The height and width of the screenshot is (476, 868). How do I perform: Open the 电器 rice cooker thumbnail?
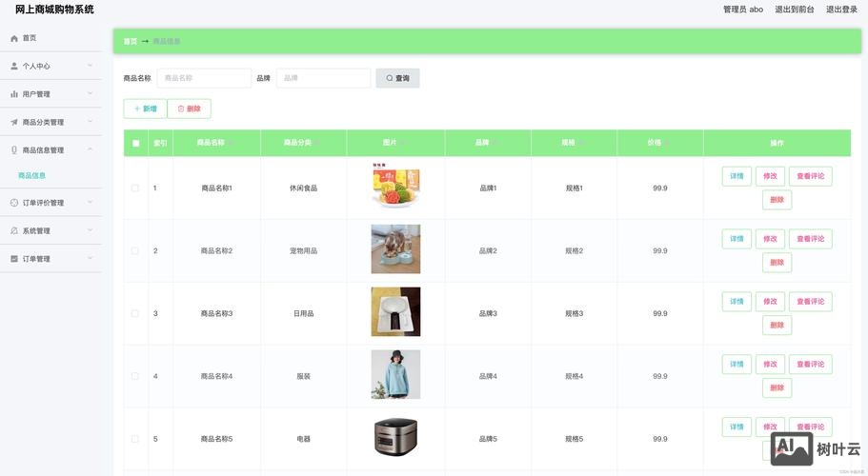[x=395, y=437]
